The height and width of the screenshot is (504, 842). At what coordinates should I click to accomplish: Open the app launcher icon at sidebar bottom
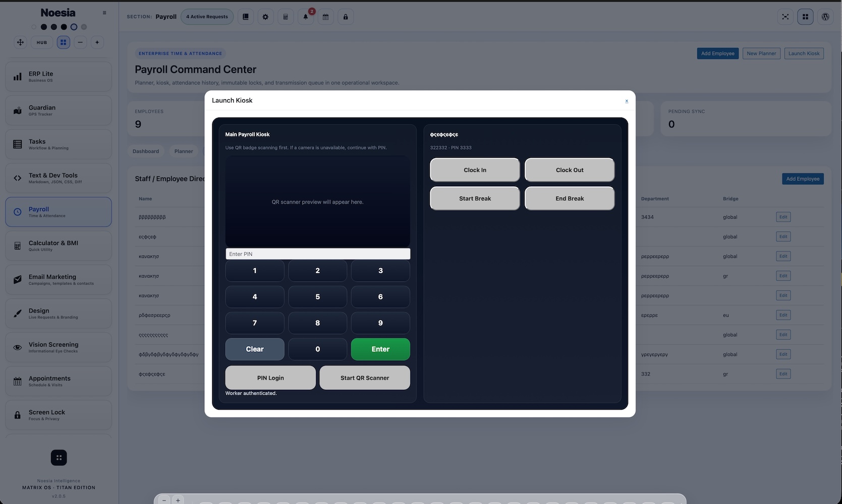[59, 458]
